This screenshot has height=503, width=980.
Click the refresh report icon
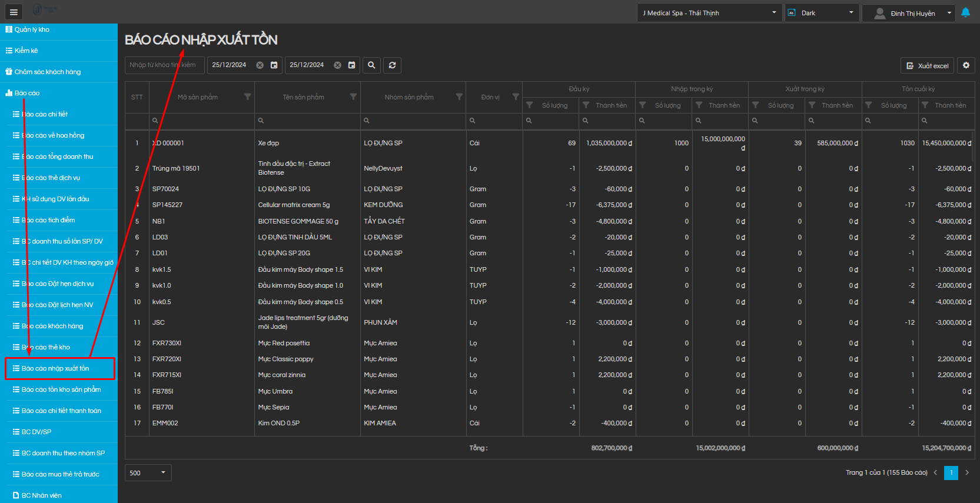392,65
